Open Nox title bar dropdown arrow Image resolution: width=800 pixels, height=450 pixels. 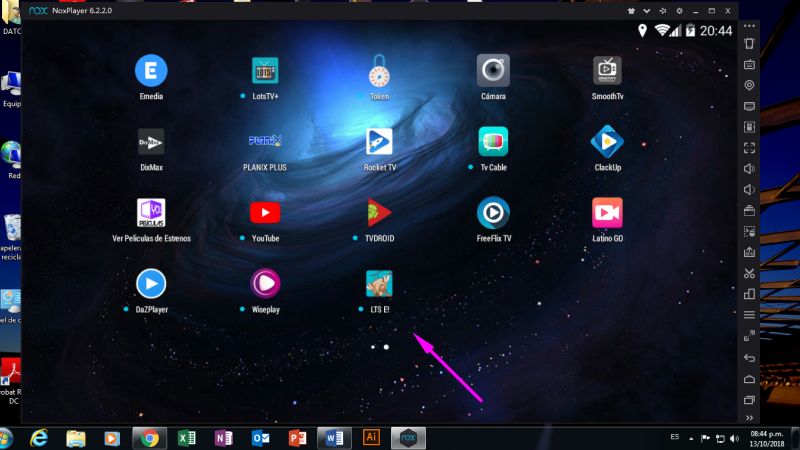(646, 11)
